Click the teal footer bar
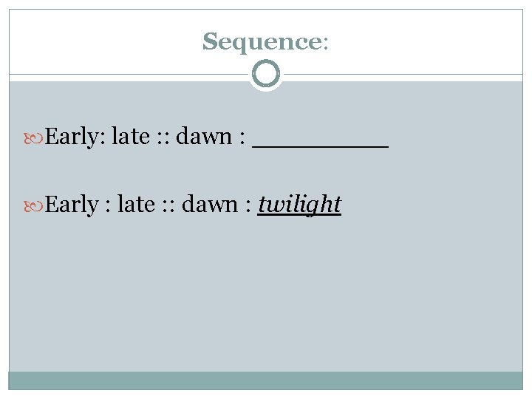 tap(266, 380)
